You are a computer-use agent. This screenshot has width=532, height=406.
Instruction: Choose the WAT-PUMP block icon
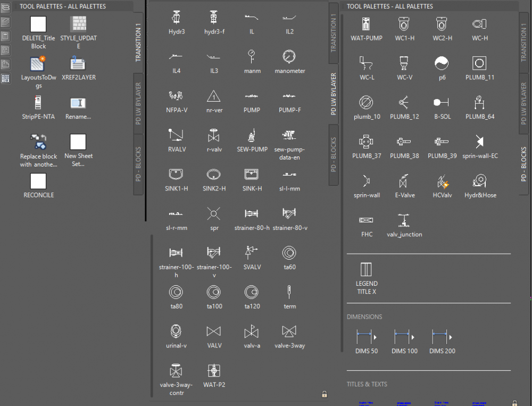(x=366, y=24)
